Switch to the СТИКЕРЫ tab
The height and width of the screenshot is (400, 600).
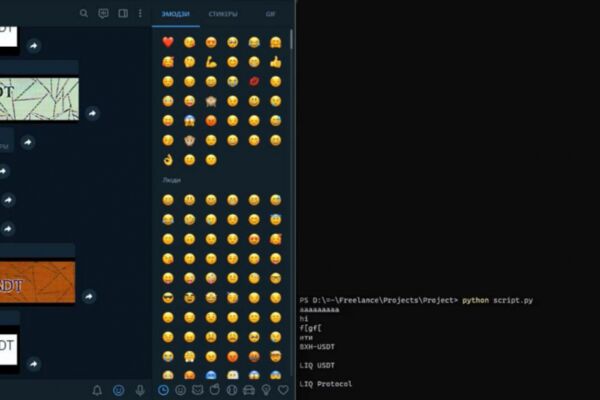[x=223, y=14]
